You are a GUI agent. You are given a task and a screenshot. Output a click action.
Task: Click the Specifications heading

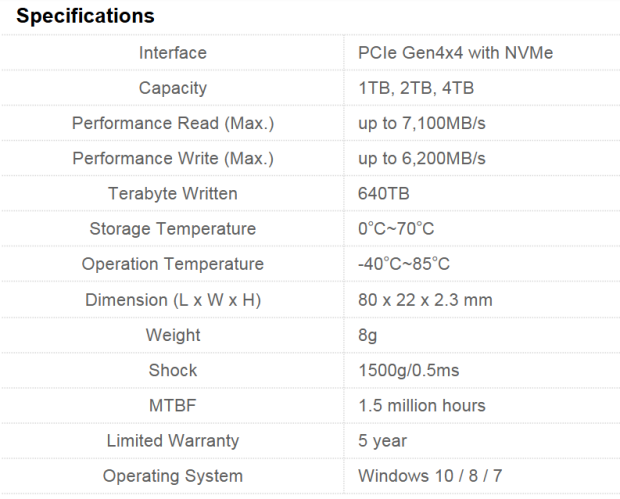click(x=86, y=16)
